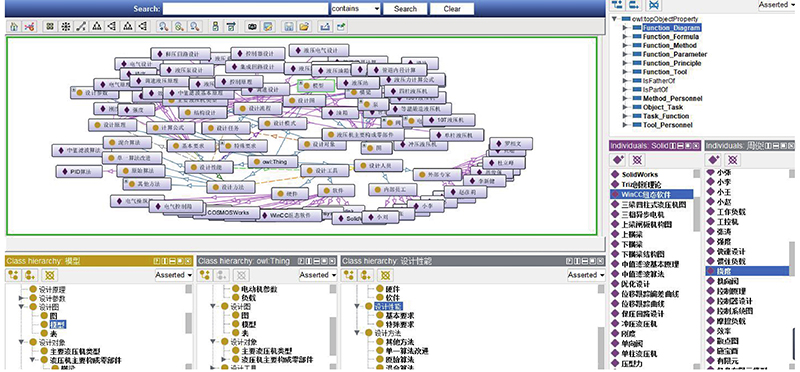Expand the Function_Formula property node
Screen dimensions: 800x372
pyautogui.click(x=625, y=37)
